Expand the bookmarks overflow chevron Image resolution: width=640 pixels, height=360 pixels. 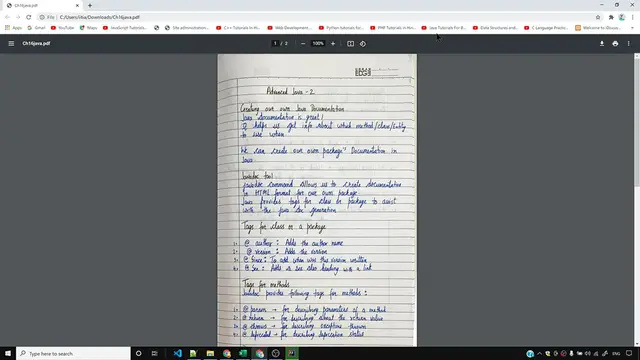point(632,28)
